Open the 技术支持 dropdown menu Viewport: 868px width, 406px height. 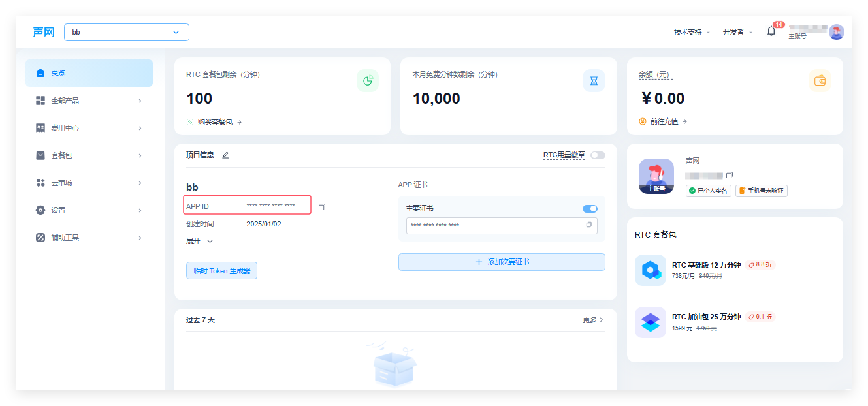coord(692,32)
